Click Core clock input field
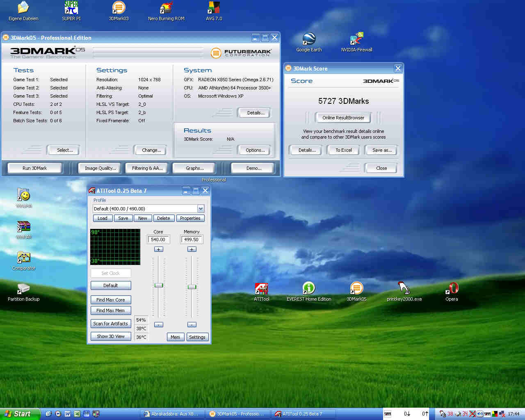Screen dimensions: 525x420 point(158,240)
